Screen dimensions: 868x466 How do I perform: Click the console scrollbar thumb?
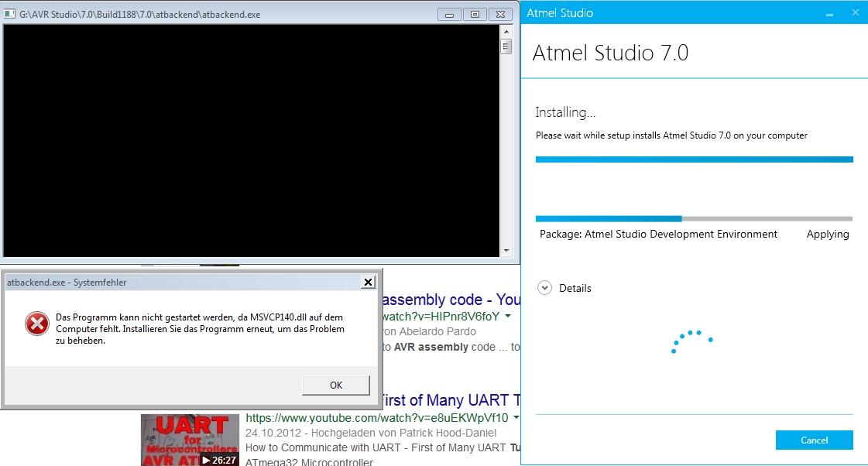click(x=506, y=46)
